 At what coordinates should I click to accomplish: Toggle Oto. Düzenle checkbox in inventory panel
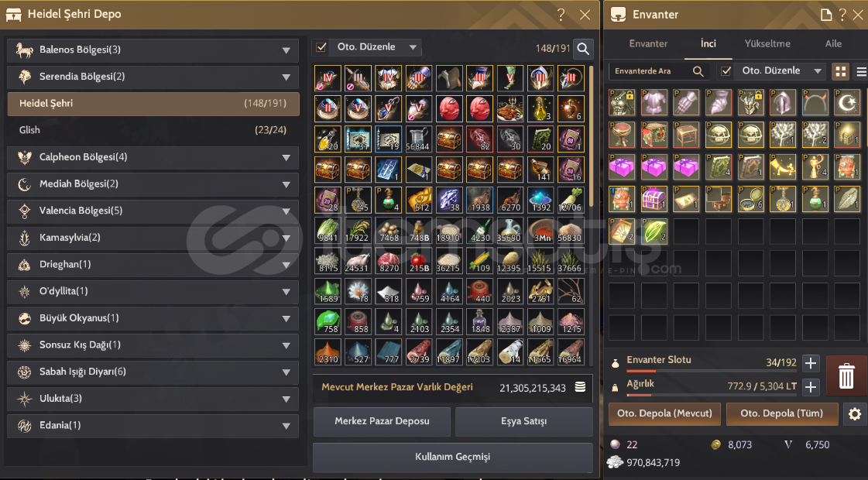pos(726,71)
